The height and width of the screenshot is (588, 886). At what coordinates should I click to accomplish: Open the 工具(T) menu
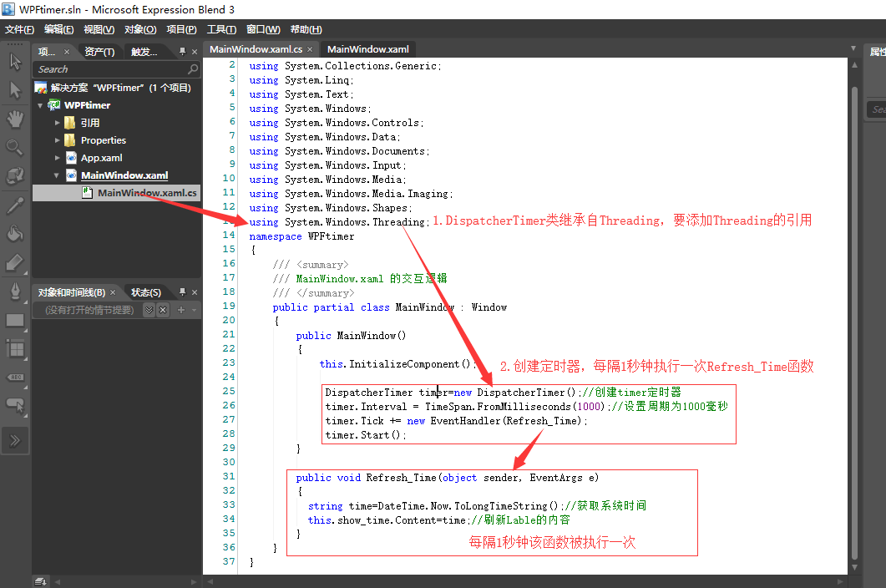[221, 29]
